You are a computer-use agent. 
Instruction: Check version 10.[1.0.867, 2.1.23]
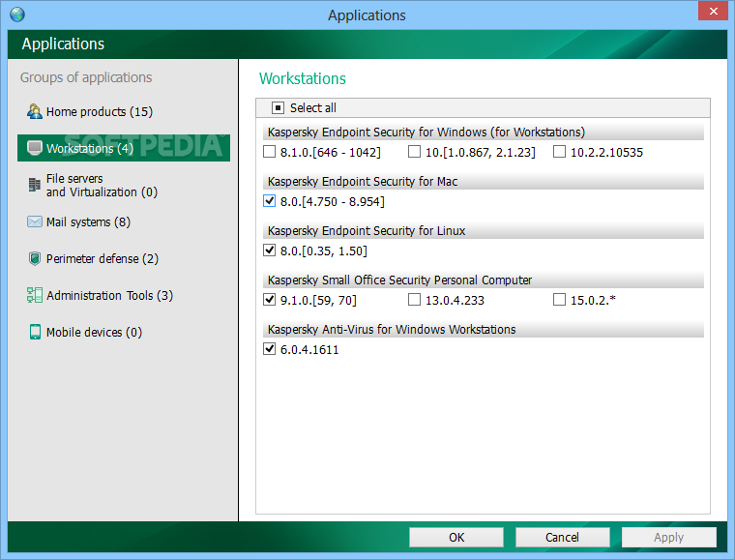click(414, 152)
